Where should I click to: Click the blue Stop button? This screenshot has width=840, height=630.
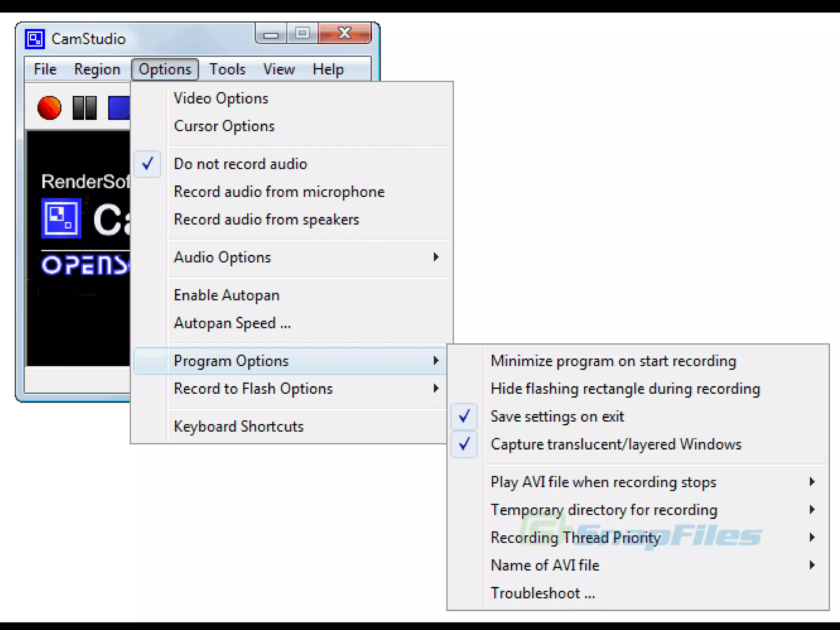(119, 108)
